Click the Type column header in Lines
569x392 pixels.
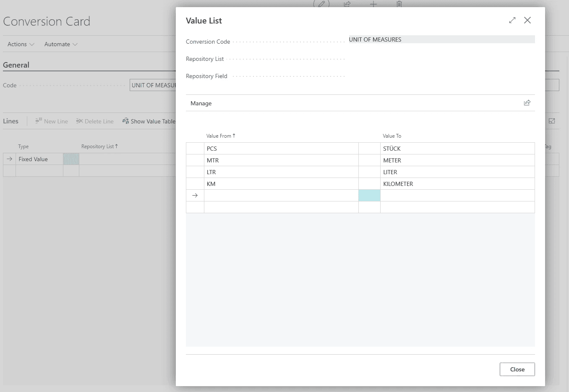[23, 146]
